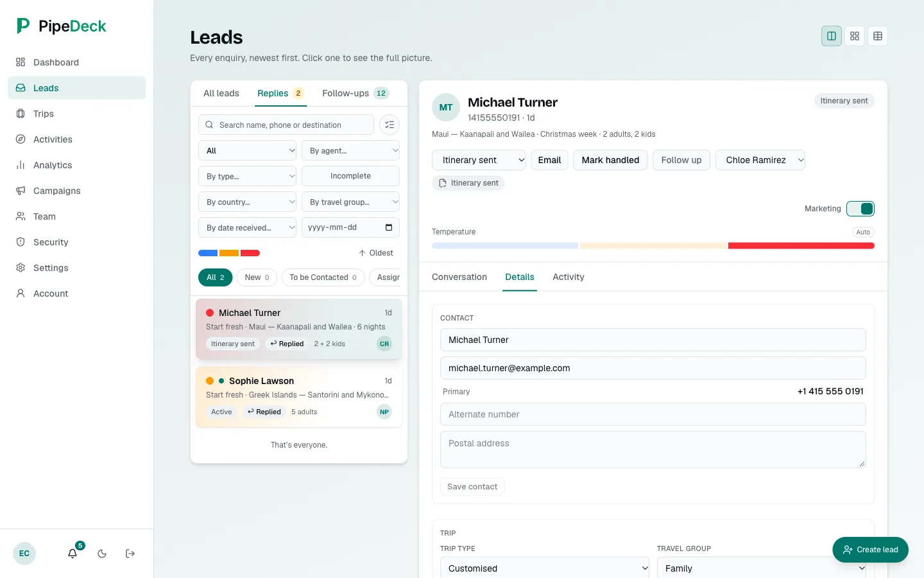The image size is (924, 578).
Task: Expand By country filter dropdown
Action: pos(247,202)
